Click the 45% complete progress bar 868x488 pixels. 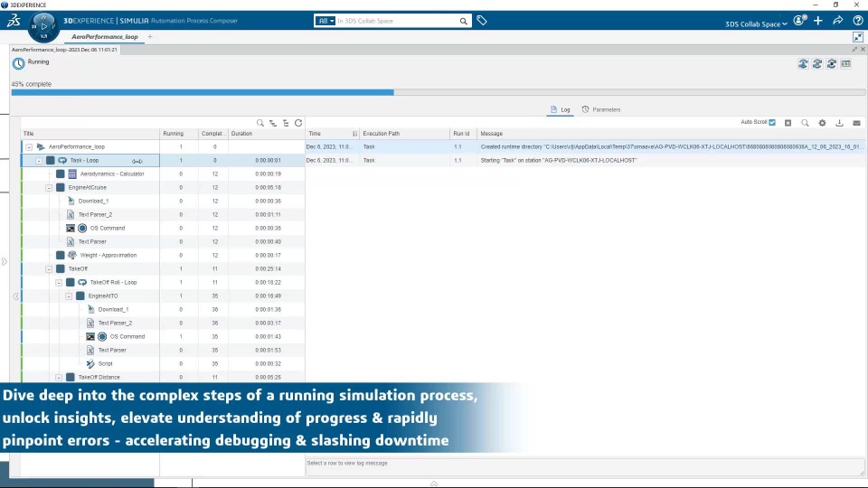click(x=438, y=93)
